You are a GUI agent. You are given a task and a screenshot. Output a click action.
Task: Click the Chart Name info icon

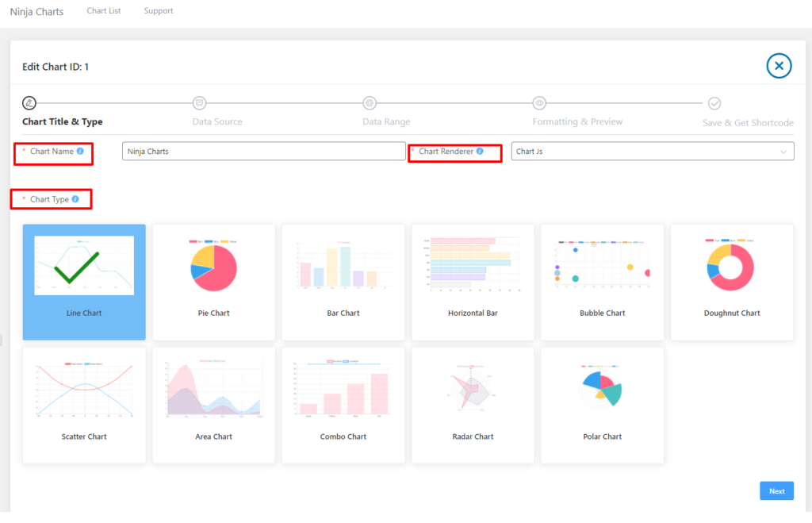[x=80, y=151]
